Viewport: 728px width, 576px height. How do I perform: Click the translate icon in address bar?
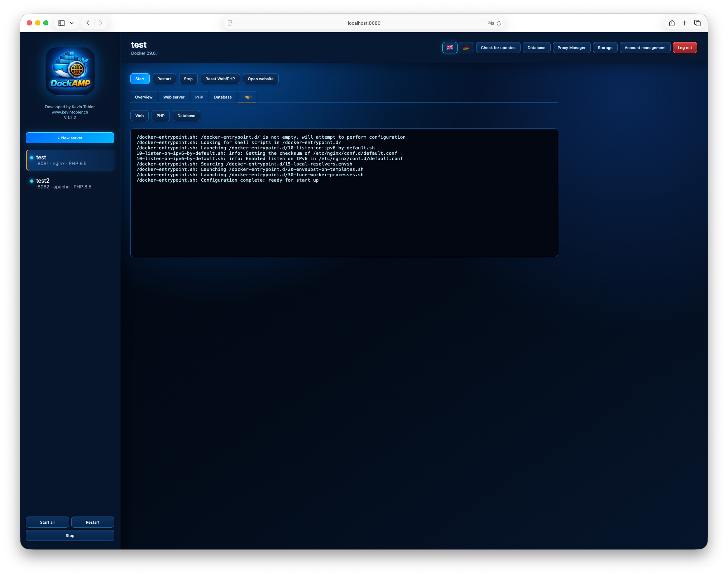pyautogui.click(x=491, y=23)
